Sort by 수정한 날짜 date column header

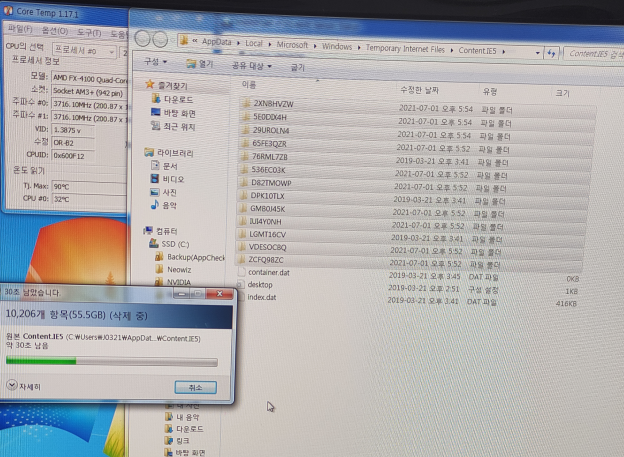point(419,90)
